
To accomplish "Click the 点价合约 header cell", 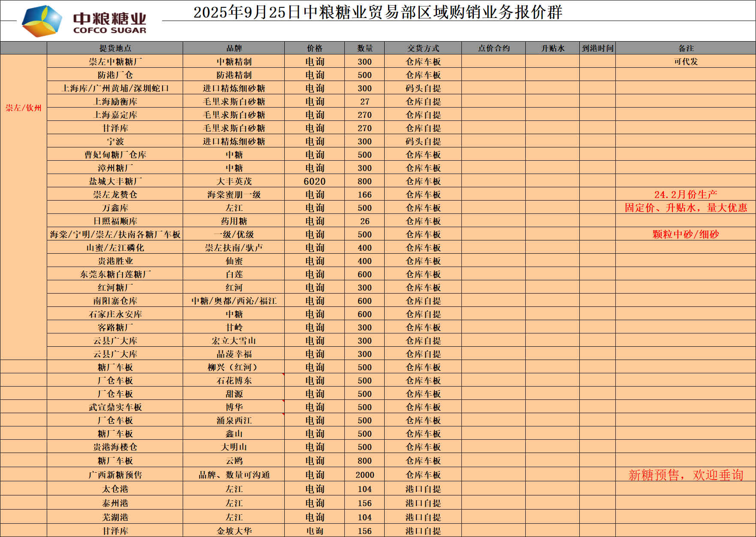I will coord(494,48).
